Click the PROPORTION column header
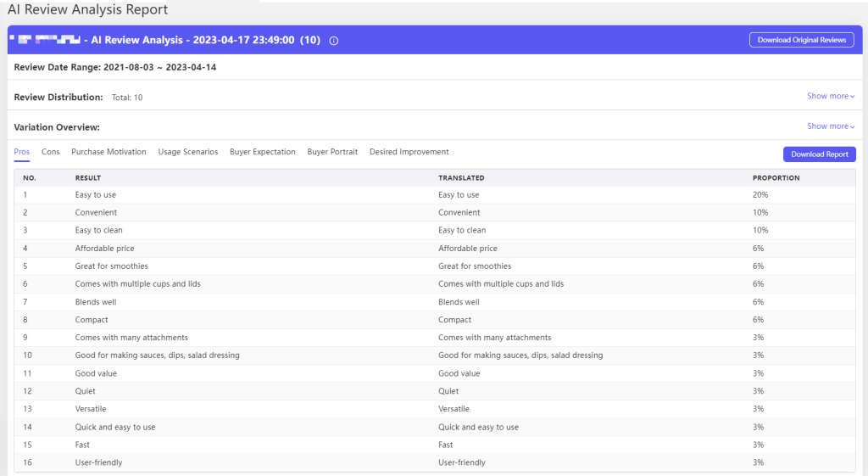Viewport: 868px width, 476px height. pyautogui.click(x=776, y=178)
